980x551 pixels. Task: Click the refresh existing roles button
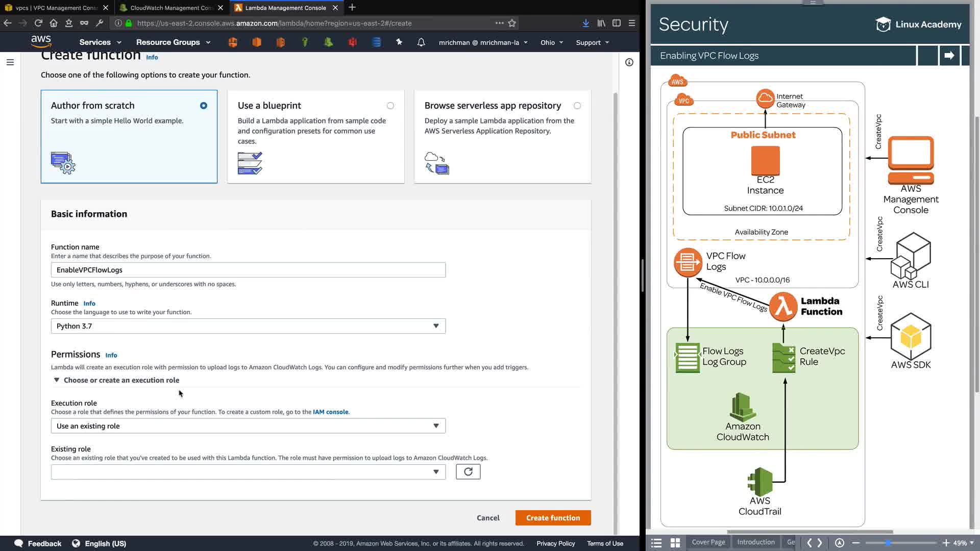[x=468, y=471]
